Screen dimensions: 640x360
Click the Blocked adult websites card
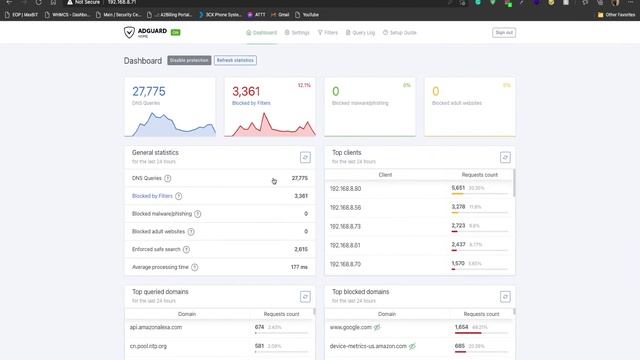[x=470, y=107]
